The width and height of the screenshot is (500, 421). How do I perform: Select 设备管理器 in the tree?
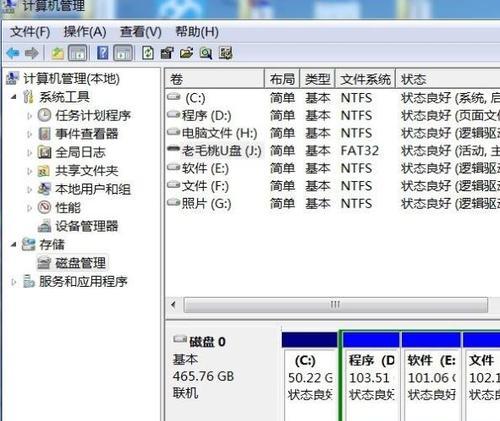(x=87, y=226)
